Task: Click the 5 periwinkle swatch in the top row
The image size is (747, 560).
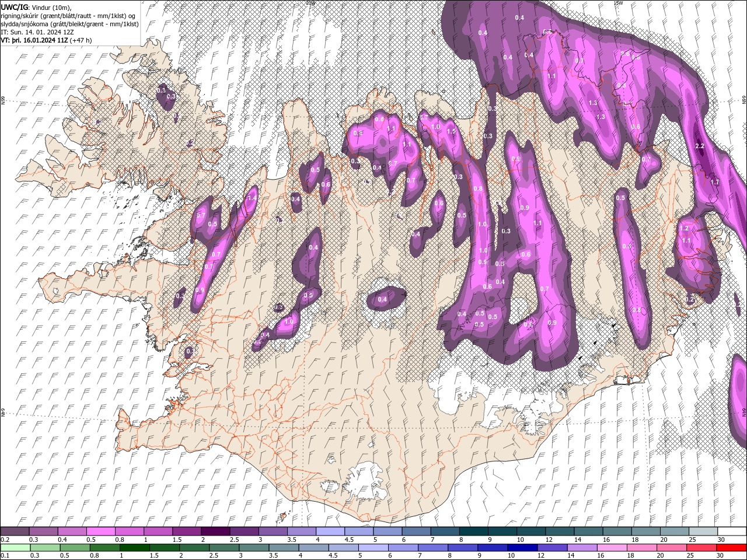Action: tap(387, 531)
